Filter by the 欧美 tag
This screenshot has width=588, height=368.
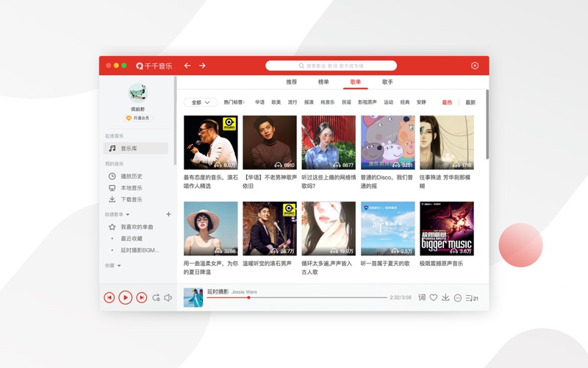click(x=276, y=102)
